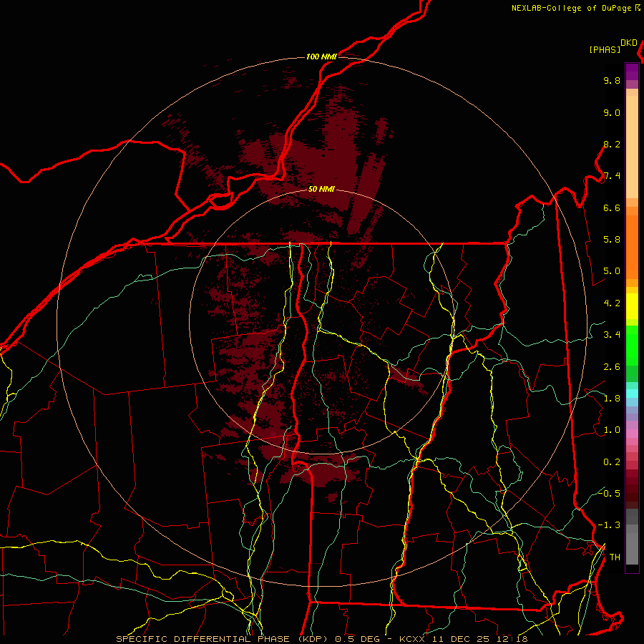Screen dimensions: 644x644
Task: Click the 1.8 value on the scale
Action: [612, 399]
